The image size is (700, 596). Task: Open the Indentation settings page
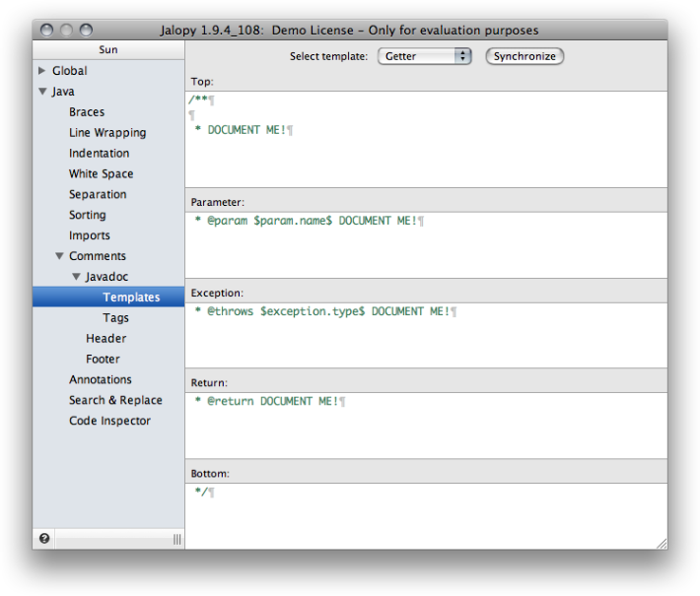(100, 153)
